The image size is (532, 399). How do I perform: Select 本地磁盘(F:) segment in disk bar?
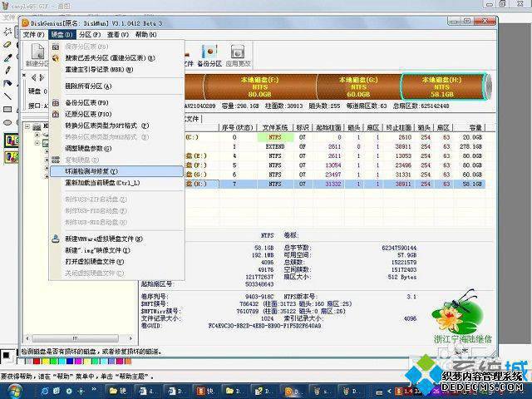pyautogui.click(x=260, y=86)
